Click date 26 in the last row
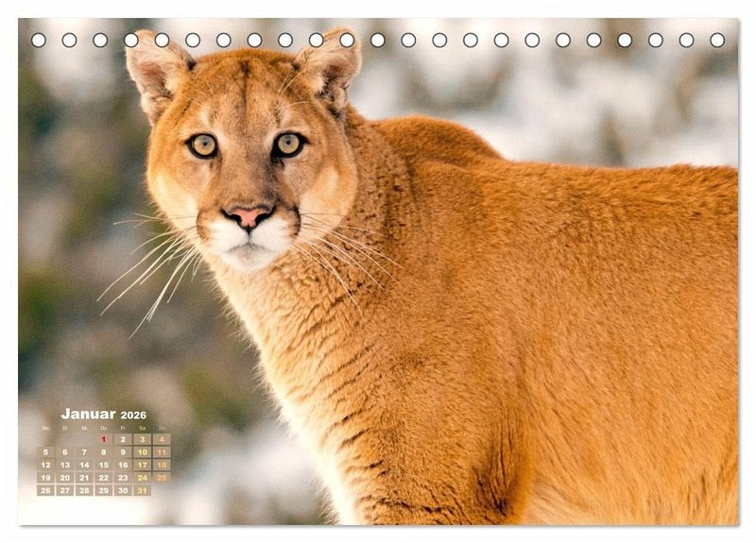Viewport: 756px width, 543px height. [x=45, y=490]
